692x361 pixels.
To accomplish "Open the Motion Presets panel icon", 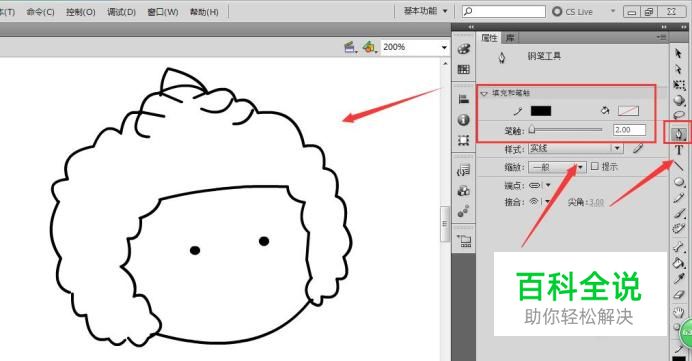I will 463,211.
